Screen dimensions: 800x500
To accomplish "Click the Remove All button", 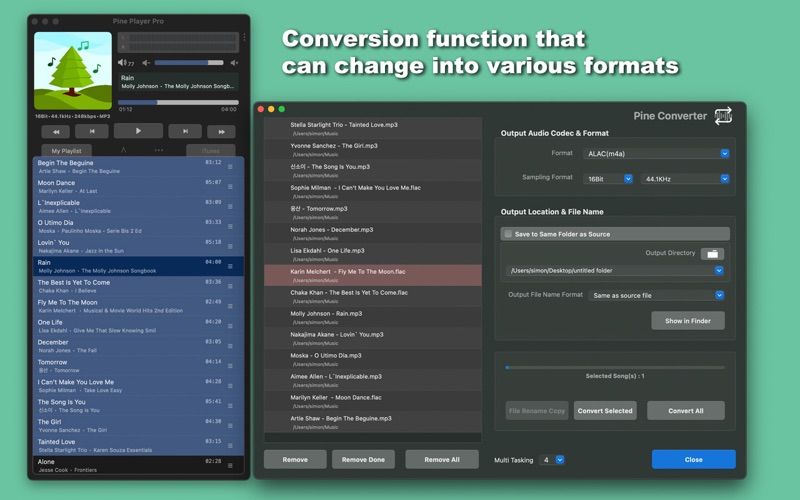I will 442,459.
